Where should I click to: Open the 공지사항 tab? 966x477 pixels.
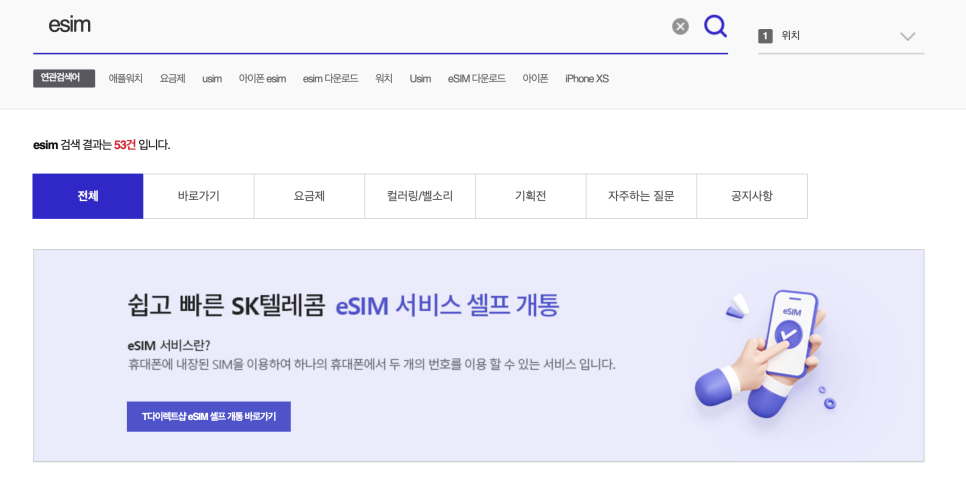752,196
